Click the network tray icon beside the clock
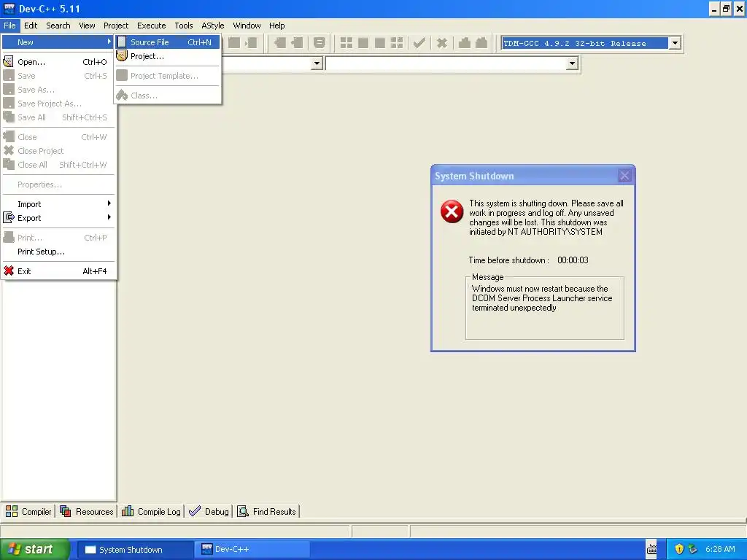 click(693, 549)
